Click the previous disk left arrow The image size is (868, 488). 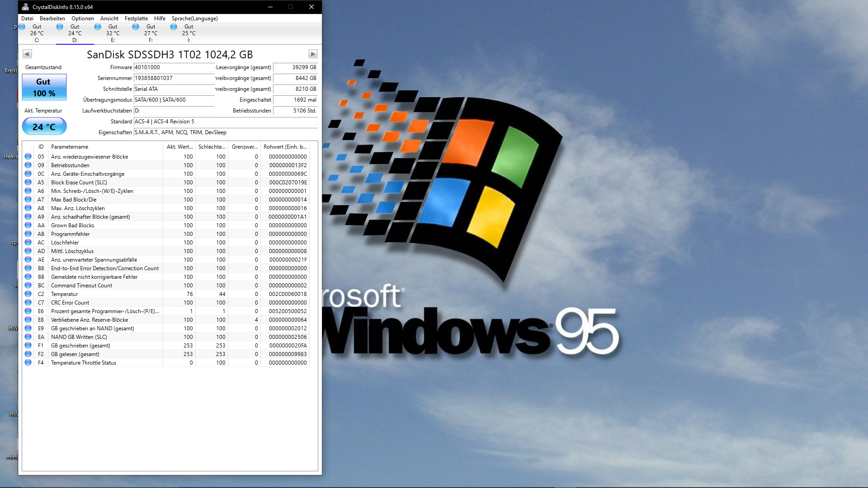pos(27,54)
